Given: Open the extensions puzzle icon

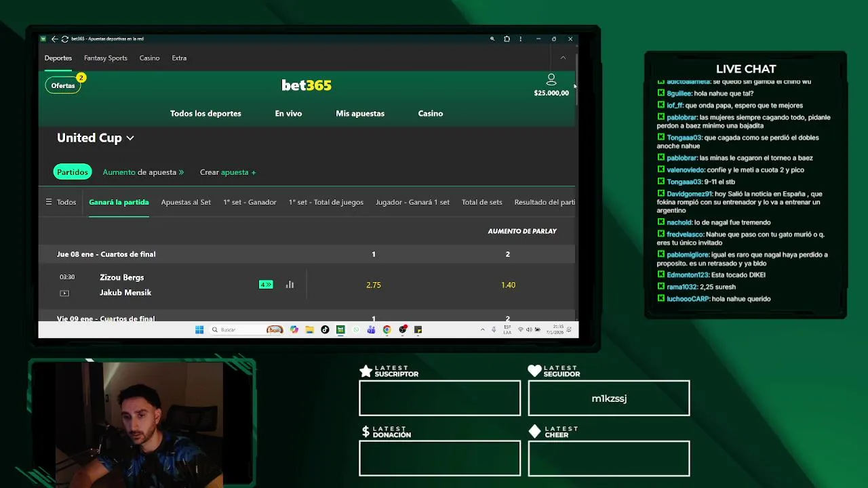Looking at the screenshot, I should pyautogui.click(x=507, y=39).
